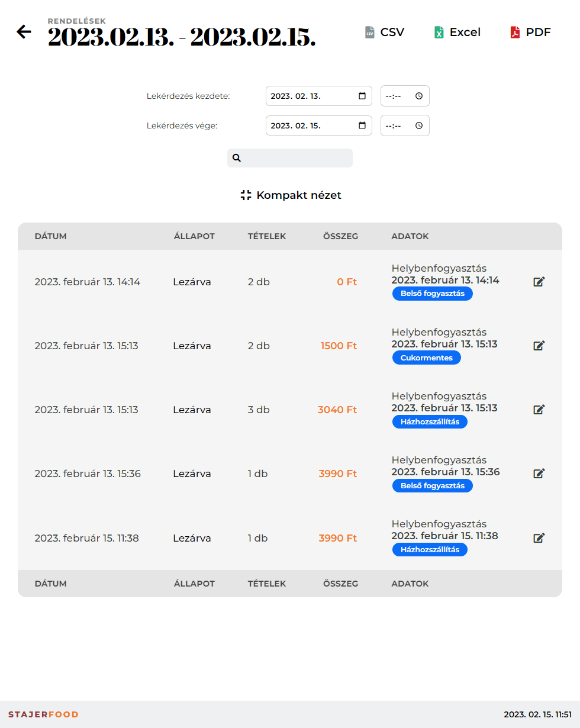This screenshot has width=580, height=728.
Task: Sort by ÖSSZEG in the top header
Action: tap(340, 236)
